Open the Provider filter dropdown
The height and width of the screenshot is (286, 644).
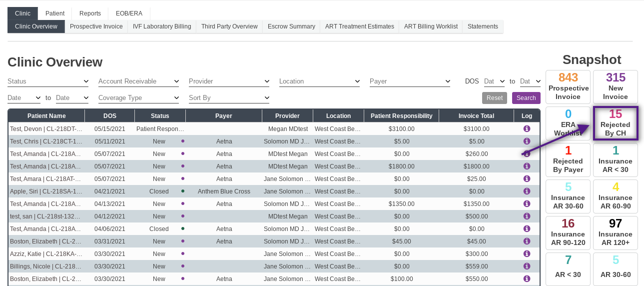tap(229, 81)
